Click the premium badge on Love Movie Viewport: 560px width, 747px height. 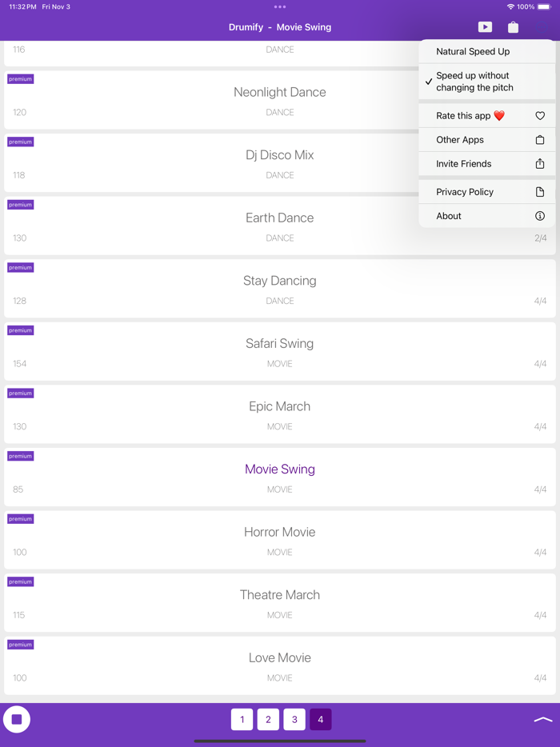pyautogui.click(x=21, y=645)
